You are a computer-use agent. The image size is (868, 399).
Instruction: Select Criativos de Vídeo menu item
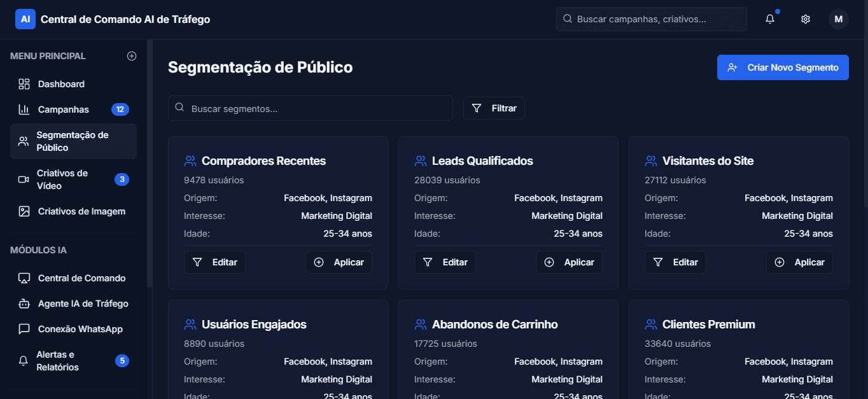(x=73, y=179)
